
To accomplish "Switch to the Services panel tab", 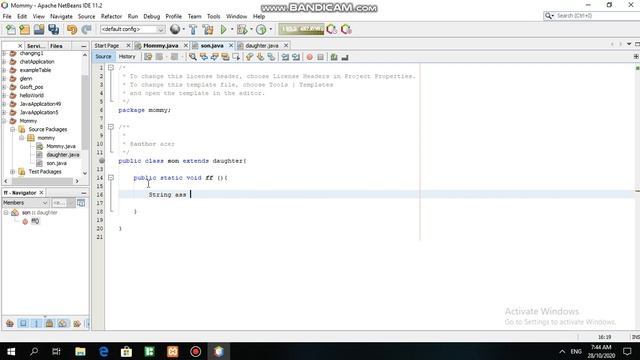I will [x=36, y=46].
